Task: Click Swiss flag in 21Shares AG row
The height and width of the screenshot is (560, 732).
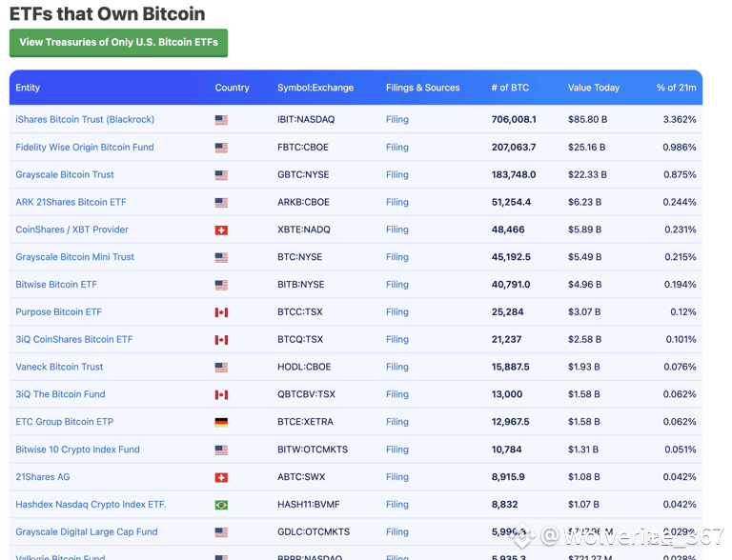Action: (x=221, y=477)
